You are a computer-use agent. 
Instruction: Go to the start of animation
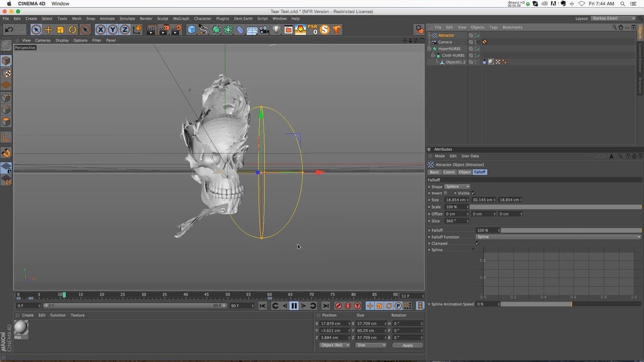(263, 306)
